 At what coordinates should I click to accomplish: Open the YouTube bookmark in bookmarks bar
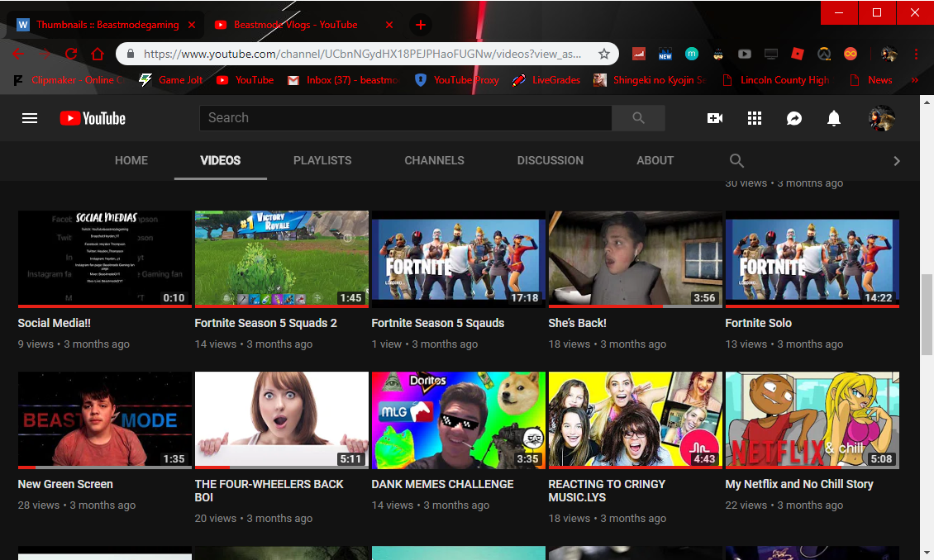pyautogui.click(x=245, y=80)
